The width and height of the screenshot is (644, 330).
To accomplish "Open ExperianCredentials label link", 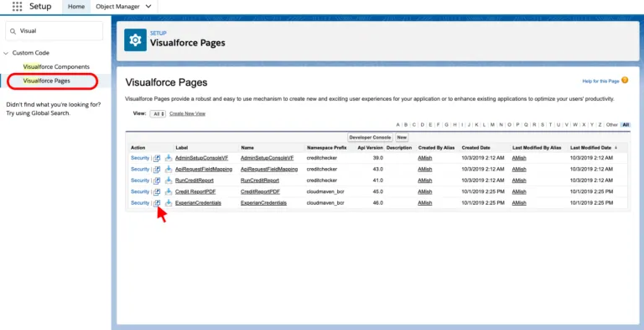I will click(x=199, y=203).
